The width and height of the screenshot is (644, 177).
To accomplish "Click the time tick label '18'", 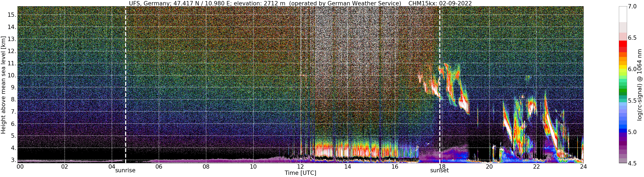I will click(x=442, y=167).
